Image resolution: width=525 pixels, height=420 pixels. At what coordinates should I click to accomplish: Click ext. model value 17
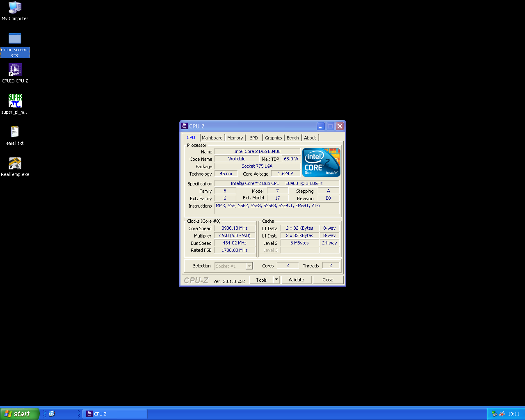pos(278,198)
